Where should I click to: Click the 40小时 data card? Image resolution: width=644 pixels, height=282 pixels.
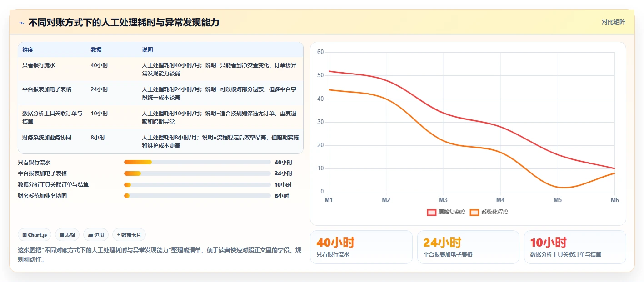click(x=361, y=247)
